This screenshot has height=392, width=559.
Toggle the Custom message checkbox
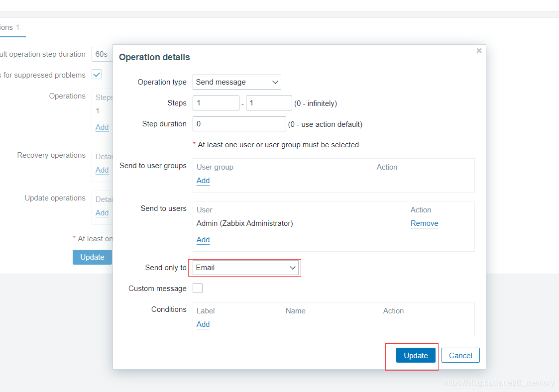(198, 288)
